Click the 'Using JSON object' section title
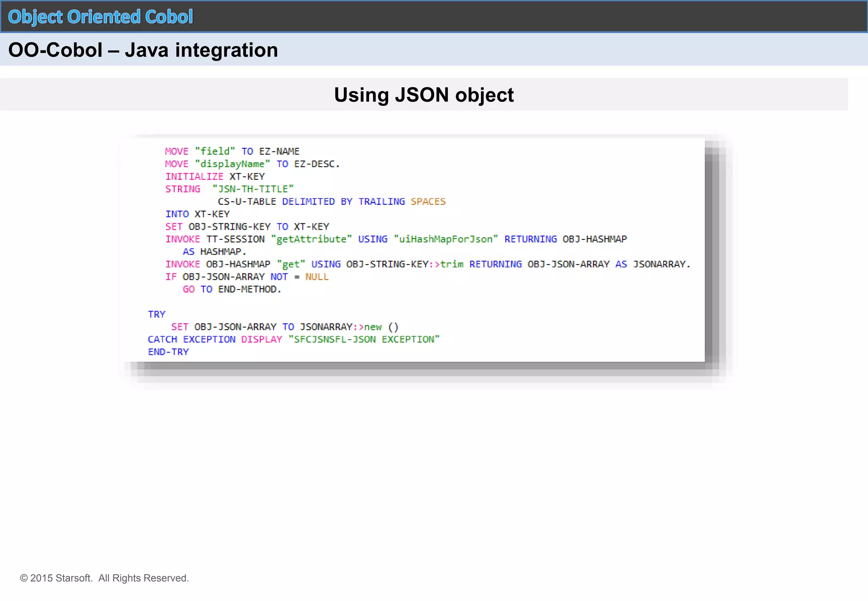The image size is (868, 601). pyautogui.click(x=424, y=95)
